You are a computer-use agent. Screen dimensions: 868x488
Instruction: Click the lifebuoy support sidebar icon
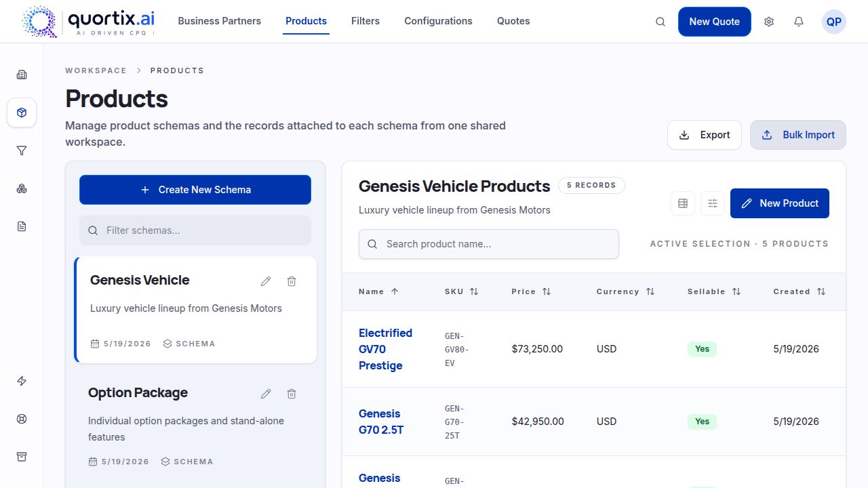click(22, 419)
